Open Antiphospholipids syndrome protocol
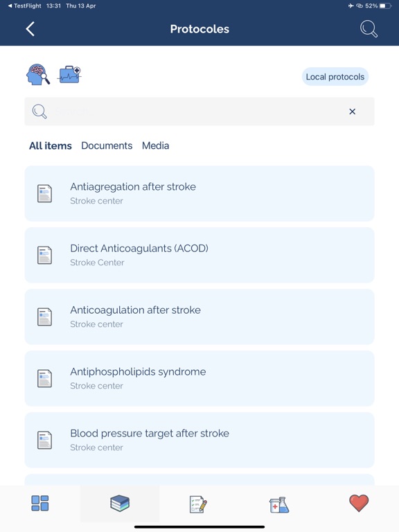The image size is (399, 532). 199,378
